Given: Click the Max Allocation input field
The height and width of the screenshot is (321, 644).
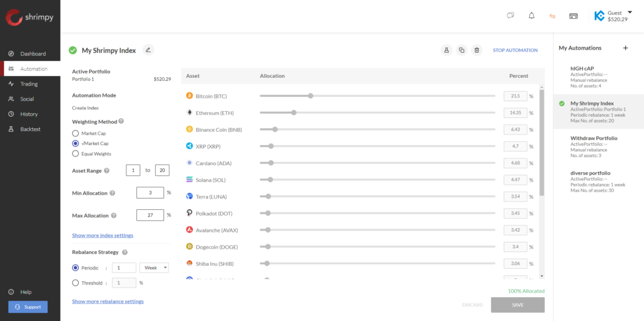Looking at the screenshot, I should pyautogui.click(x=150, y=215).
